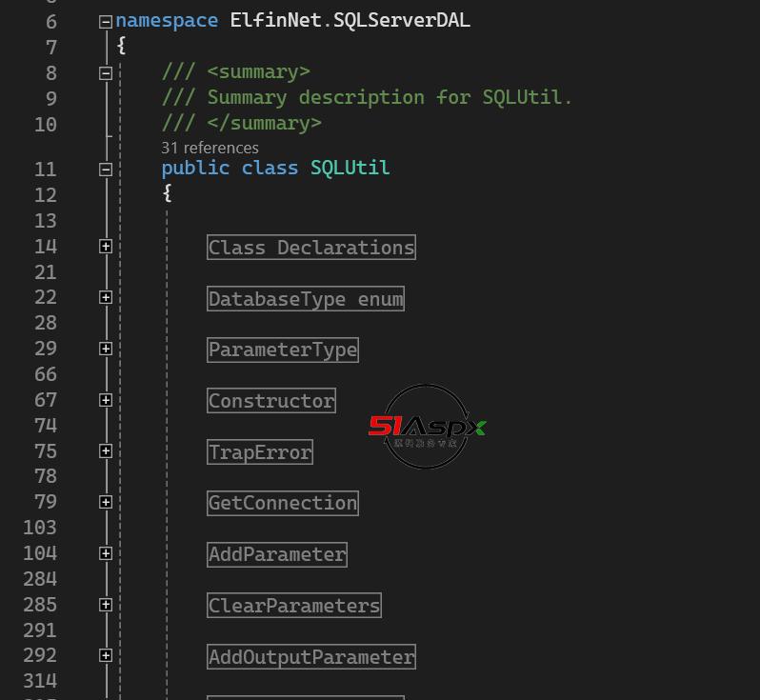The width and height of the screenshot is (760, 700).
Task: Click the 51Aspx watermark logo
Action: [427, 427]
